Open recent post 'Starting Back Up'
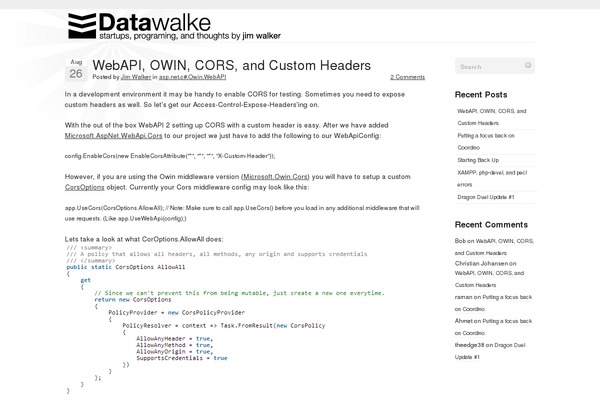Screen dimensions: 600x400 coord(478,160)
